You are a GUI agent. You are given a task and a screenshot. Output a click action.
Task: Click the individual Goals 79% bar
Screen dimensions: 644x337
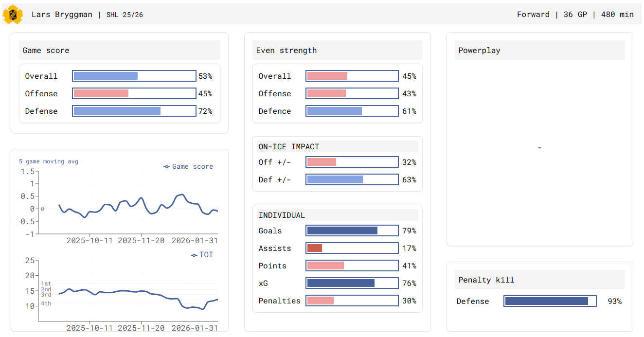352,231
